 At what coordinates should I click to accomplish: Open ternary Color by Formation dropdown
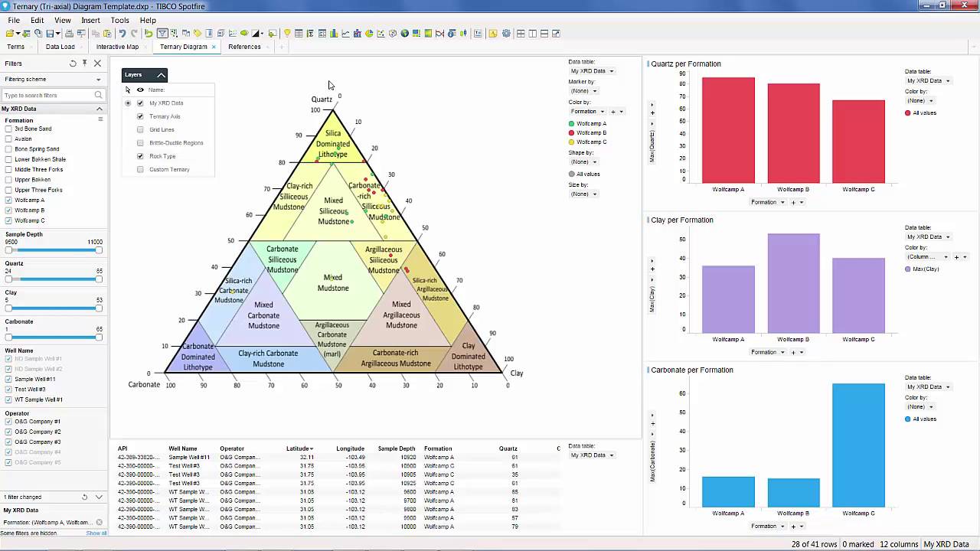[587, 111]
